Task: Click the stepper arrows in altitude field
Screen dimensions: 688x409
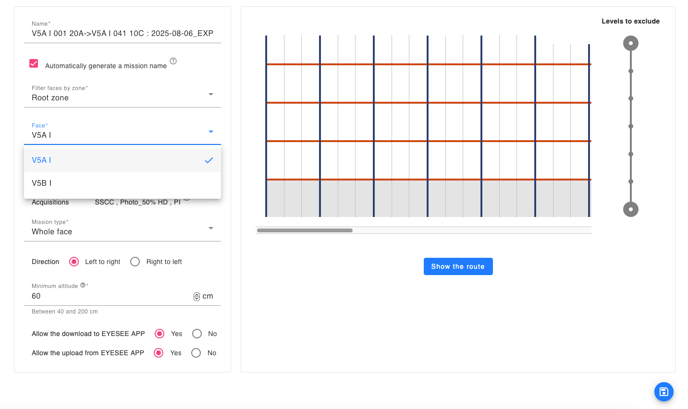Action: click(196, 296)
